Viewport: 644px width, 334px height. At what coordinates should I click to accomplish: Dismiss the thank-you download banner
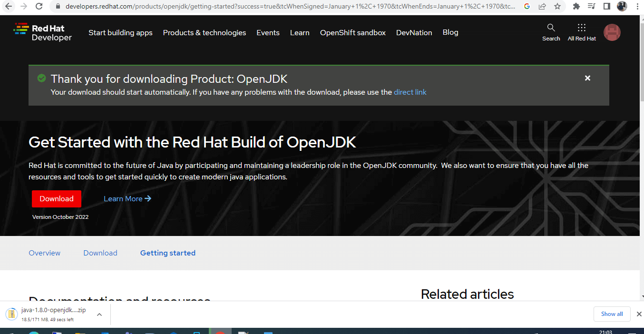tap(587, 78)
